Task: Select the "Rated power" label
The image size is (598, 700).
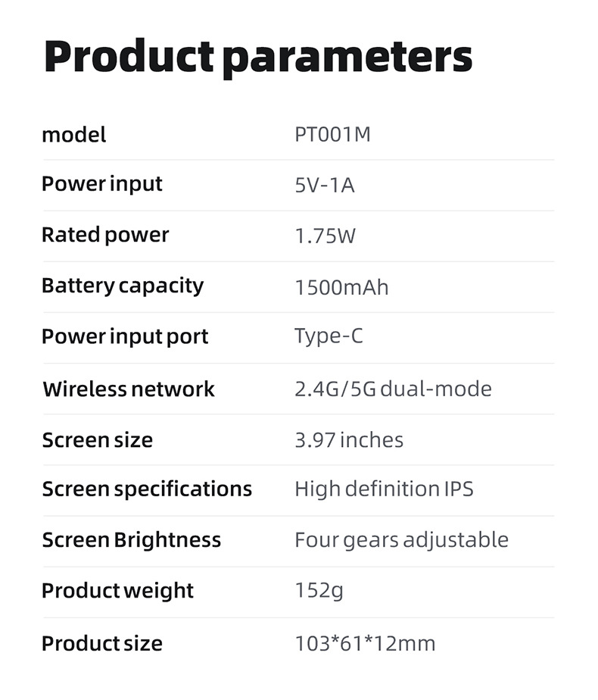Action: [105, 235]
